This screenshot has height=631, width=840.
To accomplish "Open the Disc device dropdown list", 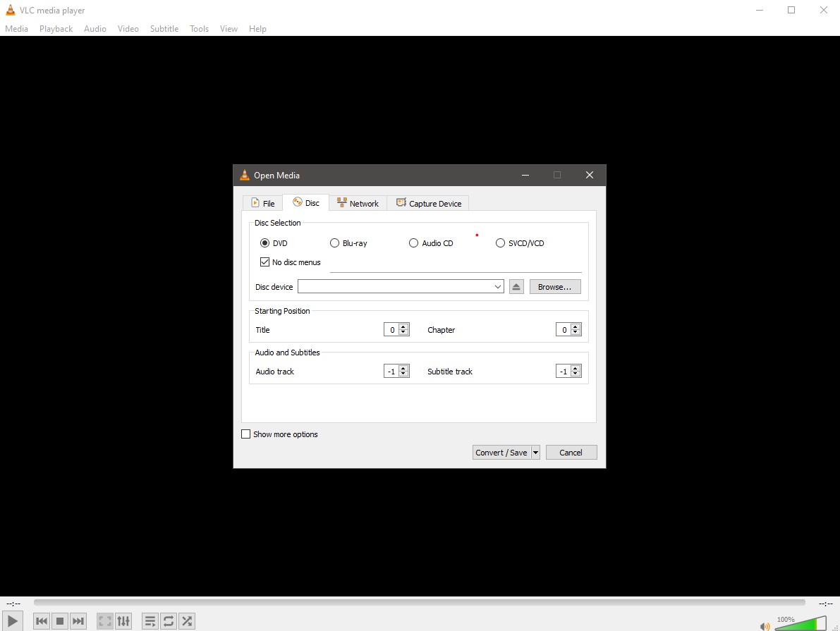I will click(x=498, y=286).
